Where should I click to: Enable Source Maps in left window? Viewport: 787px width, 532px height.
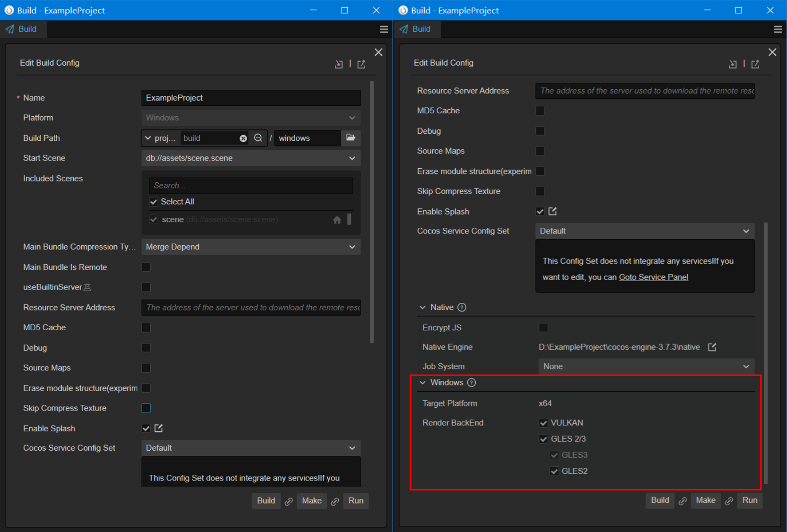pos(146,368)
